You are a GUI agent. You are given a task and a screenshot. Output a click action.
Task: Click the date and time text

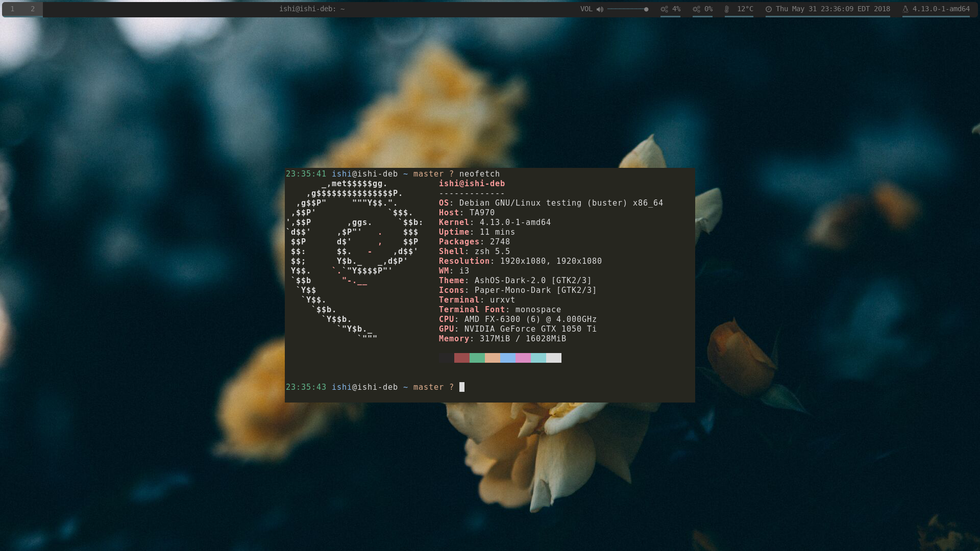click(832, 9)
